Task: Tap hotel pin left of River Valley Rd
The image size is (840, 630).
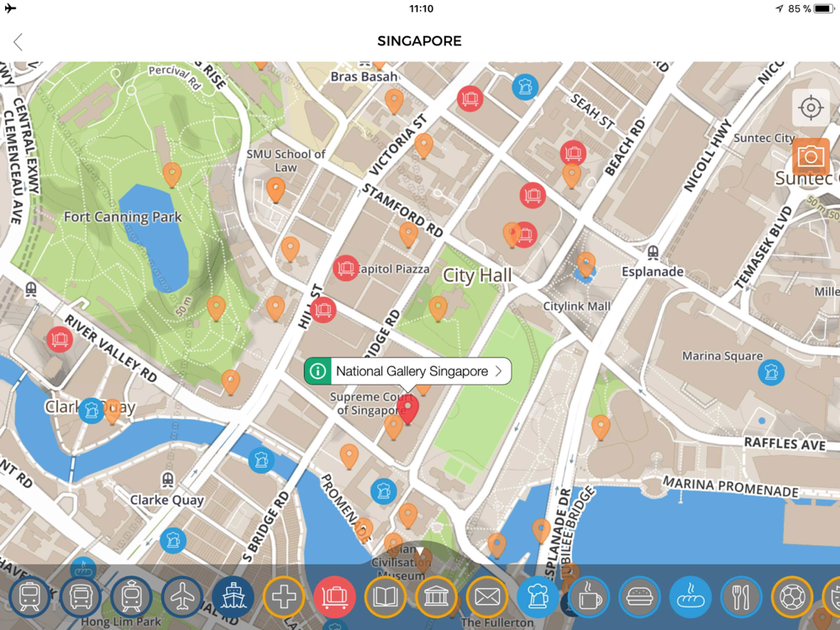Action: click(60, 339)
